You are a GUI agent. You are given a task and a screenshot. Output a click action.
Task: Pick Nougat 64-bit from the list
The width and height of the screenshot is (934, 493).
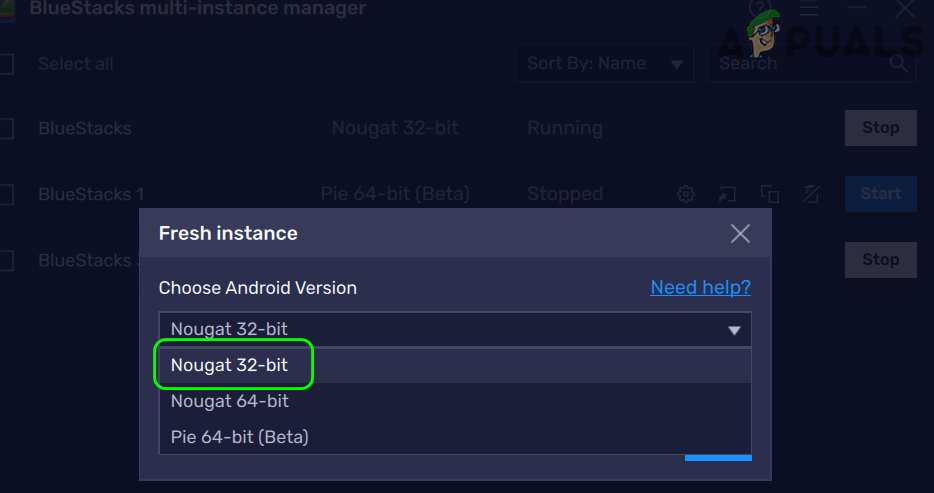(x=230, y=401)
